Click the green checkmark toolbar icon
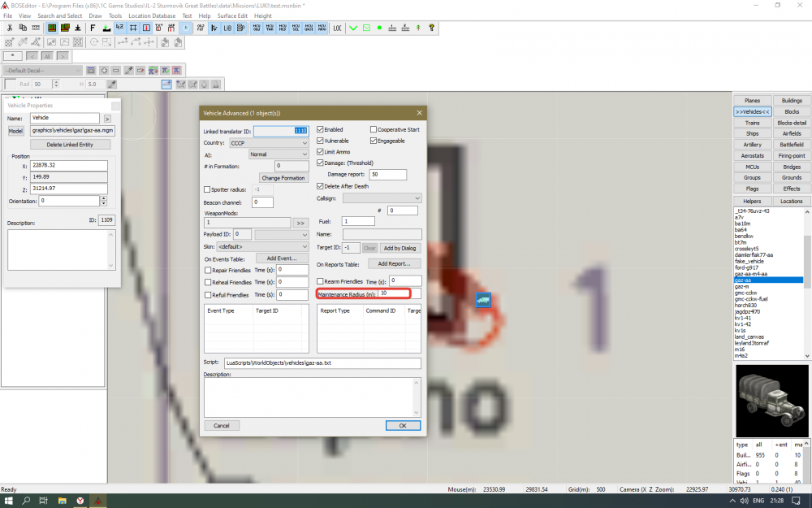Screen dimensions: 812x508 353,28
